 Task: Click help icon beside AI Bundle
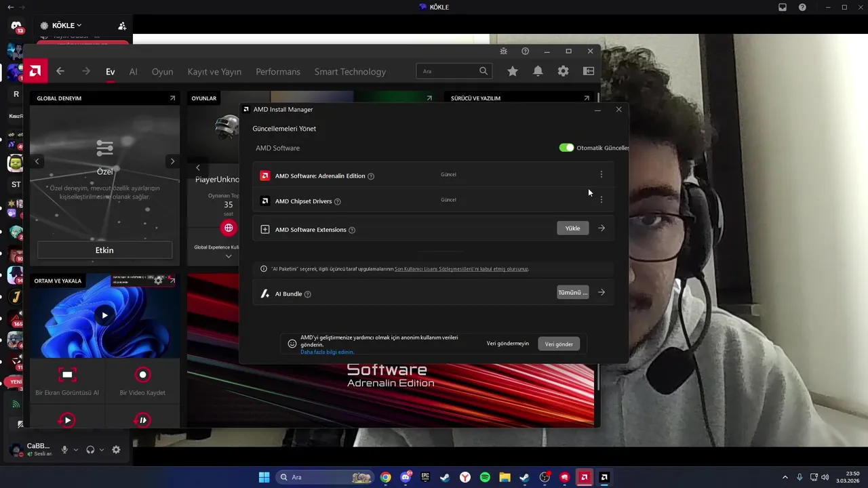[308, 294]
